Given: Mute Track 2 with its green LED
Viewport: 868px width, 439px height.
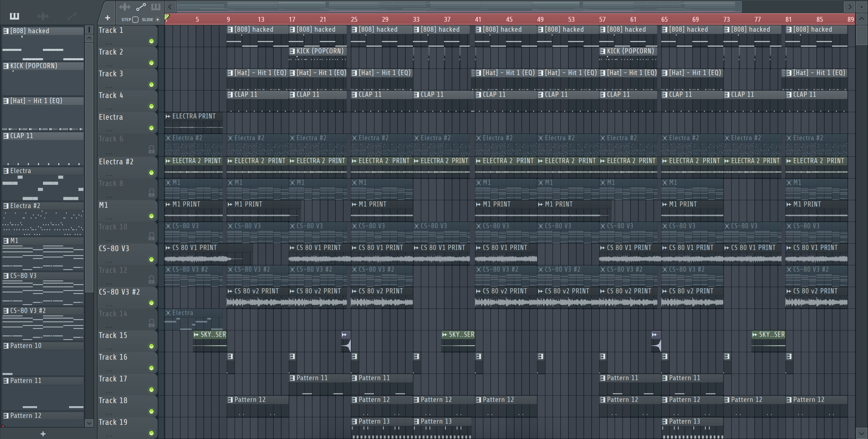Looking at the screenshot, I should click(151, 63).
